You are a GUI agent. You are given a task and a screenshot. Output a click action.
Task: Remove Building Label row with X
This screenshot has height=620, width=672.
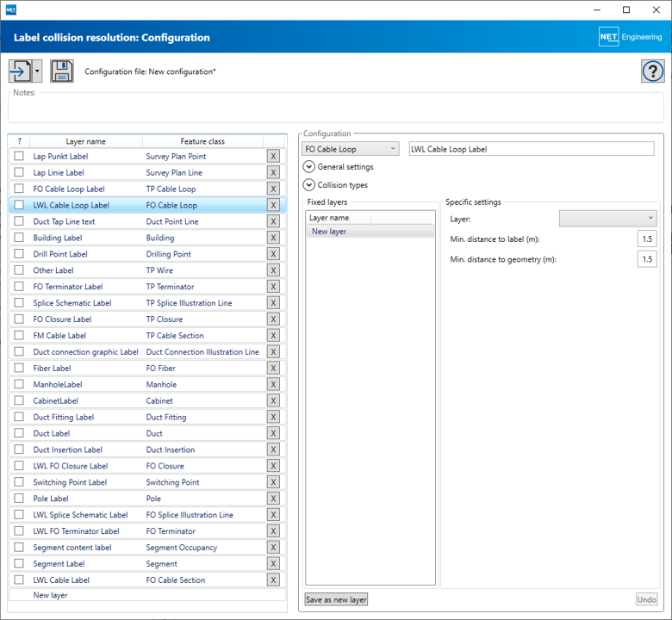[x=273, y=238]
